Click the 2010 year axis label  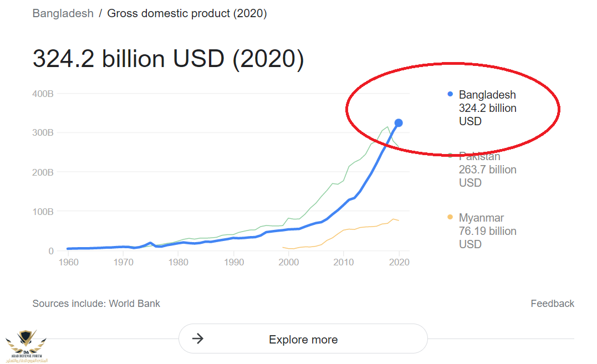[x=344, y=262]
